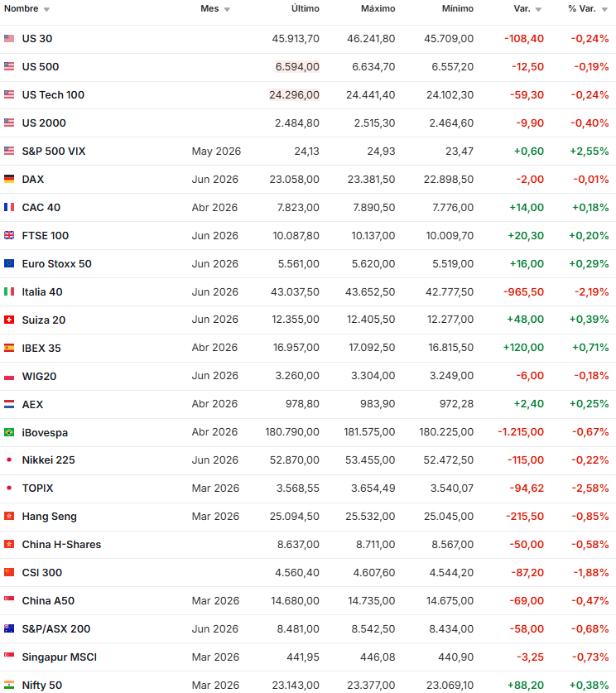Click the German flag beside DAX

click(x=10, y=179)
